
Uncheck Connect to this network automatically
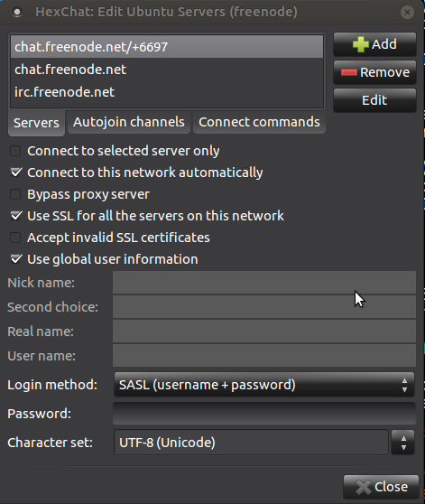point(15,173)
